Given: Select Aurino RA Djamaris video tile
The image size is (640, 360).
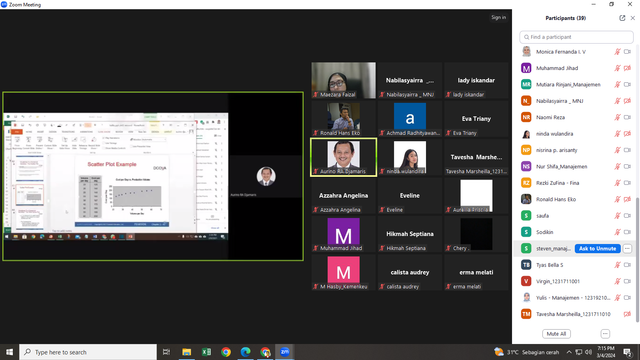Looking at the screenshot, I should tap(344, 157).
